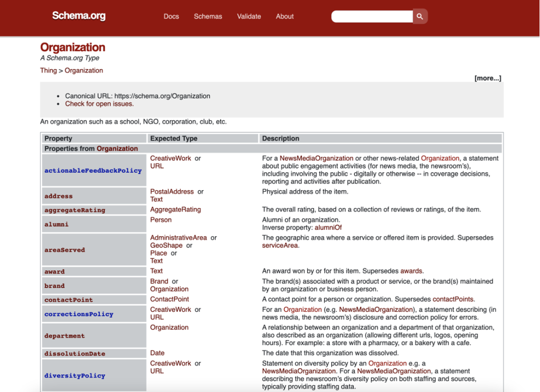Click the PostalAddress type link

point(172,192)
